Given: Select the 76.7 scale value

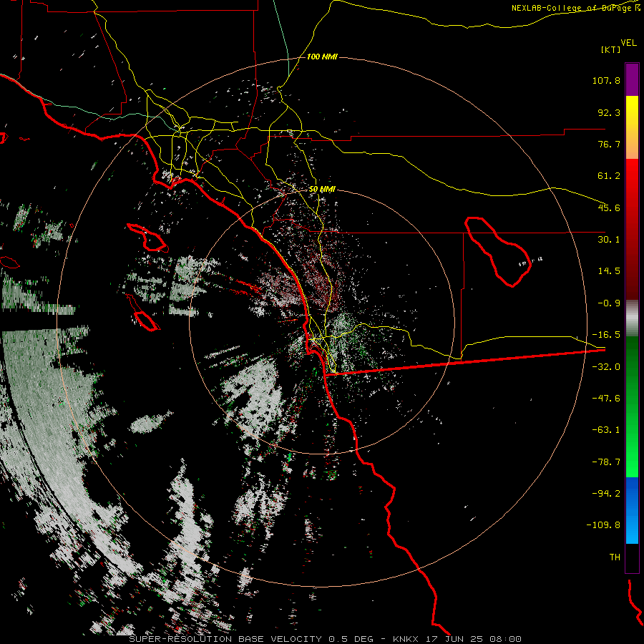Looking at the screenshot, I should click(x=609, y=144).
